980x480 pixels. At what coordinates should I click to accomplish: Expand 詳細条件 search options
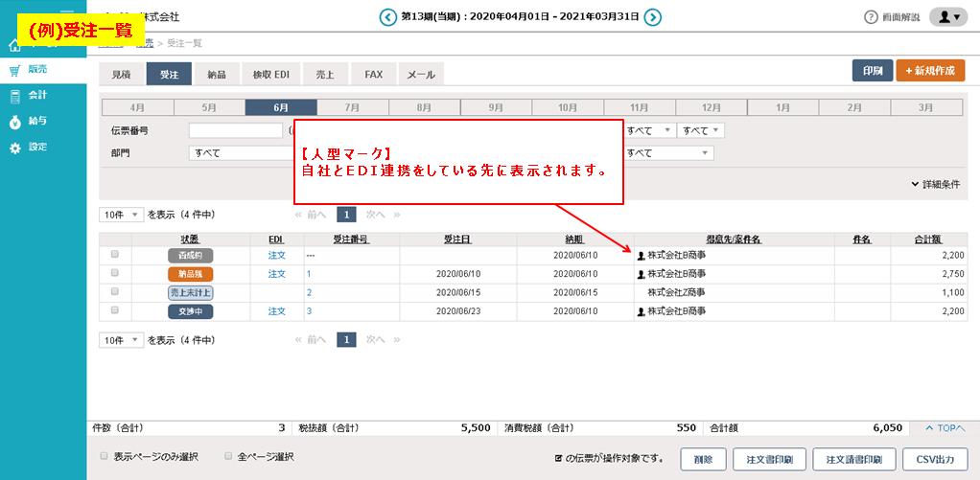[936, 184]
